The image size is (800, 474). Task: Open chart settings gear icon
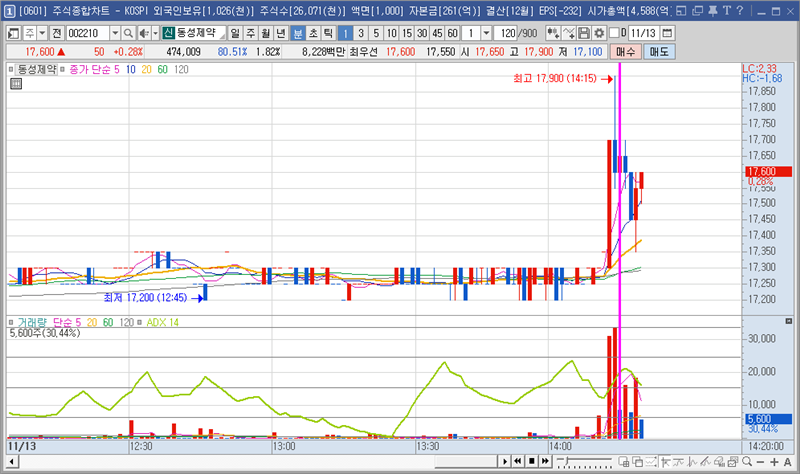(x=600, y=33)
